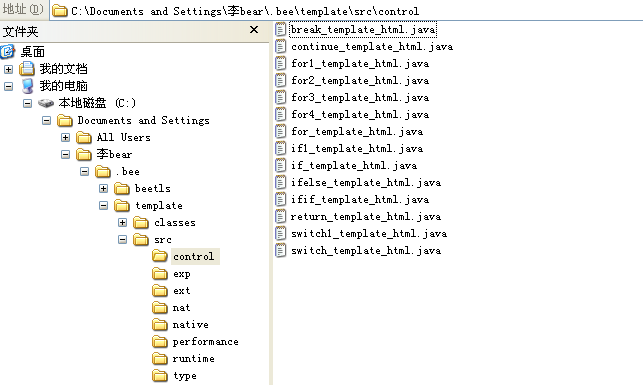Click the ifelse_template_html.java file icon
This screenshot has width=643, height=385.
[280, 182]
